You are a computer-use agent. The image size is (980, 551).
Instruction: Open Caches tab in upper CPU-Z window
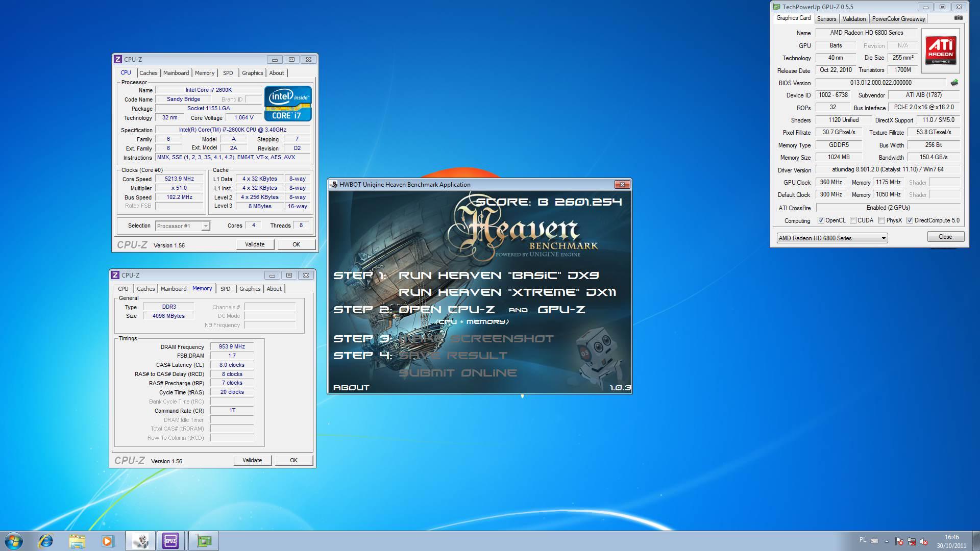(149, 73)
